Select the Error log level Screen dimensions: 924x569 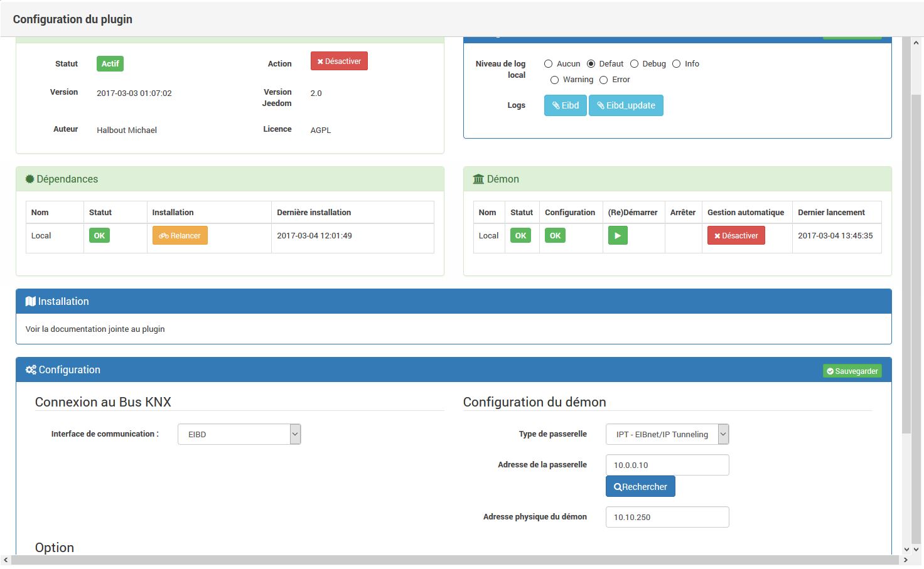point(603,80)
